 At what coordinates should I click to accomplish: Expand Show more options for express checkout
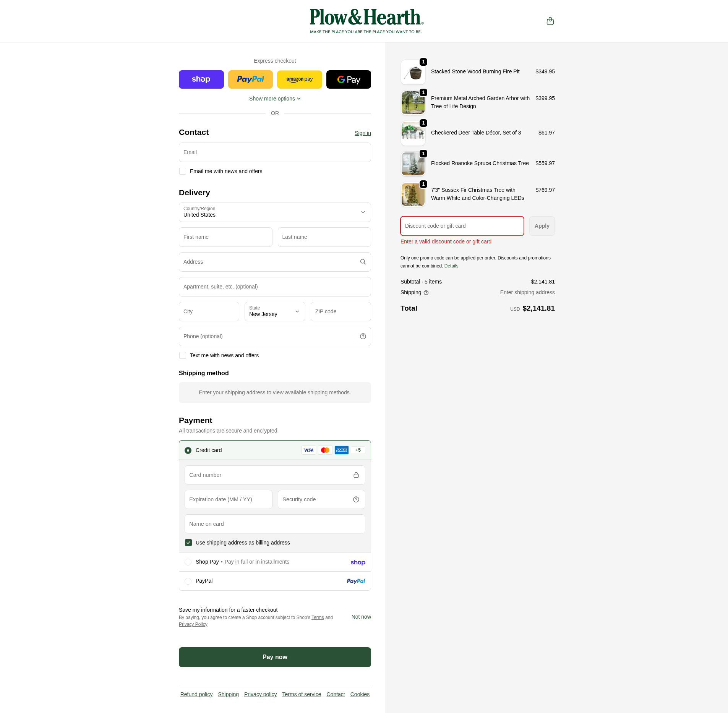point(275,99)
